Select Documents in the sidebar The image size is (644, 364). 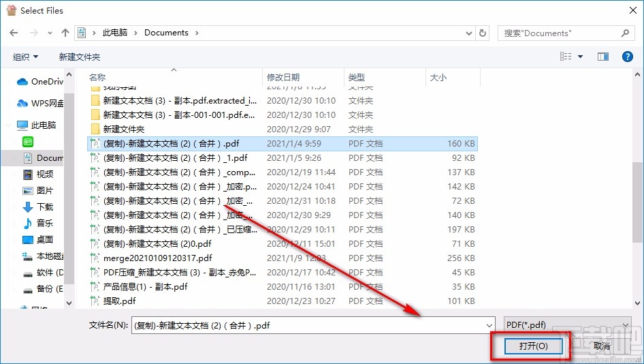[43, 158]
